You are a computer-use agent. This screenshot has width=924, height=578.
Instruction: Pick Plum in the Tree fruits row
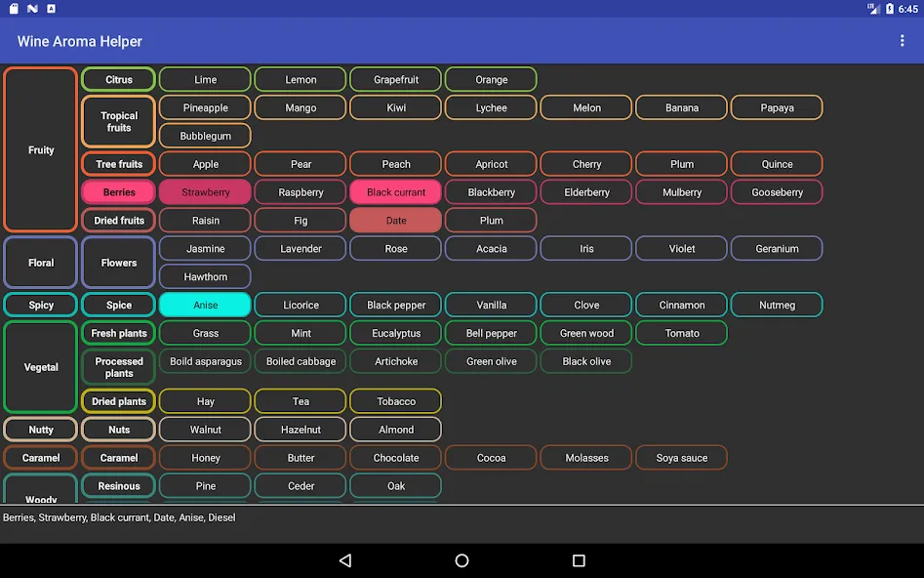point(682,164)
